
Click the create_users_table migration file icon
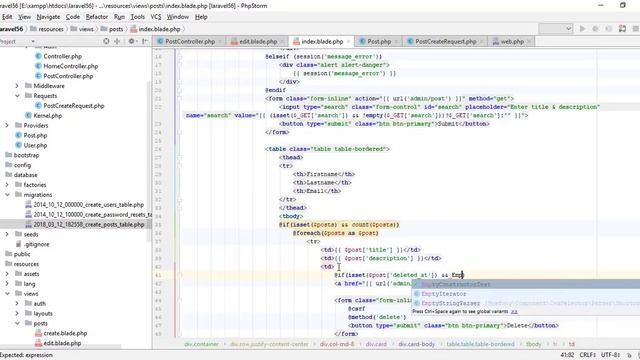coord(28,204)
